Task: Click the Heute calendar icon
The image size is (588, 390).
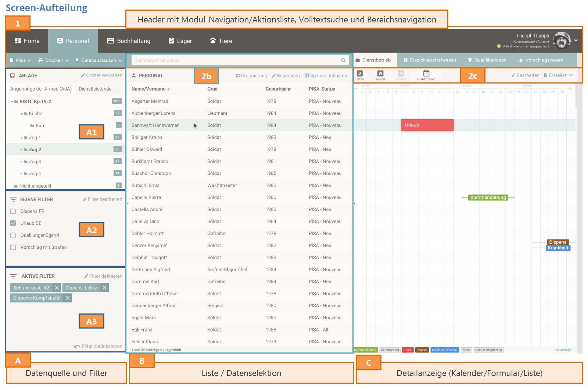Action: click(x=360, y=74)
